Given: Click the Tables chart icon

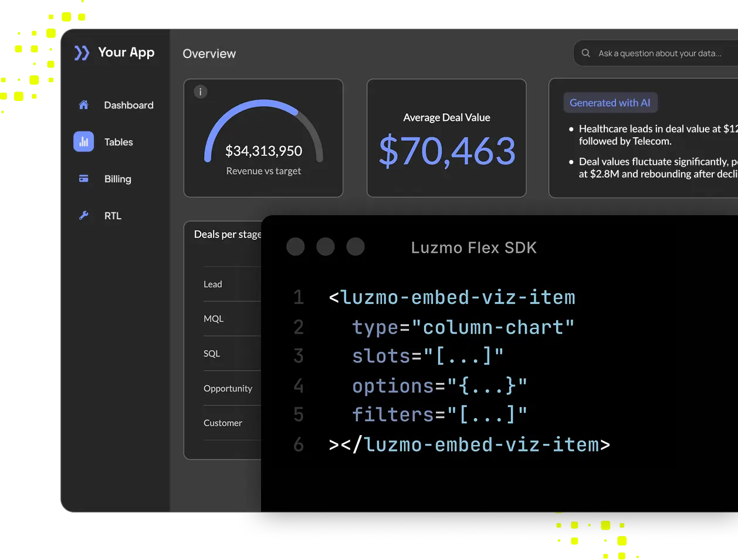Looking at the screenshot, I should [x=83, y=141].
